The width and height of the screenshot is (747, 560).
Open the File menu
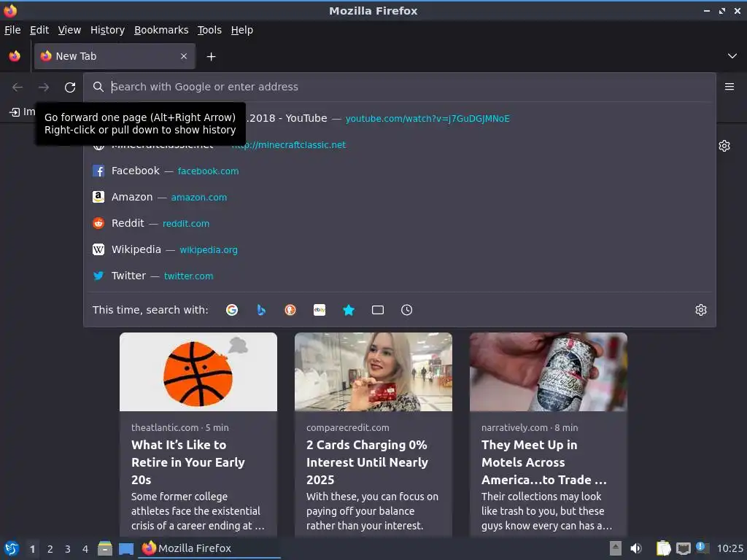point(12,30)
